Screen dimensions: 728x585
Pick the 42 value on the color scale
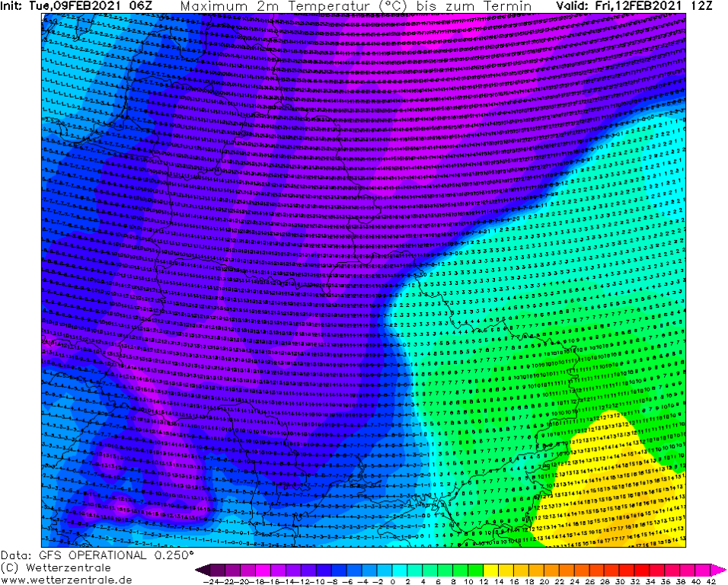710,580
